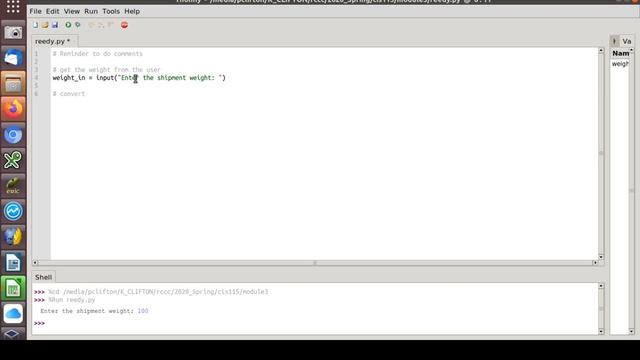Click the shell scroll-down arrow
This screenshot has height=360, width=640.
[x=601, y=331]
